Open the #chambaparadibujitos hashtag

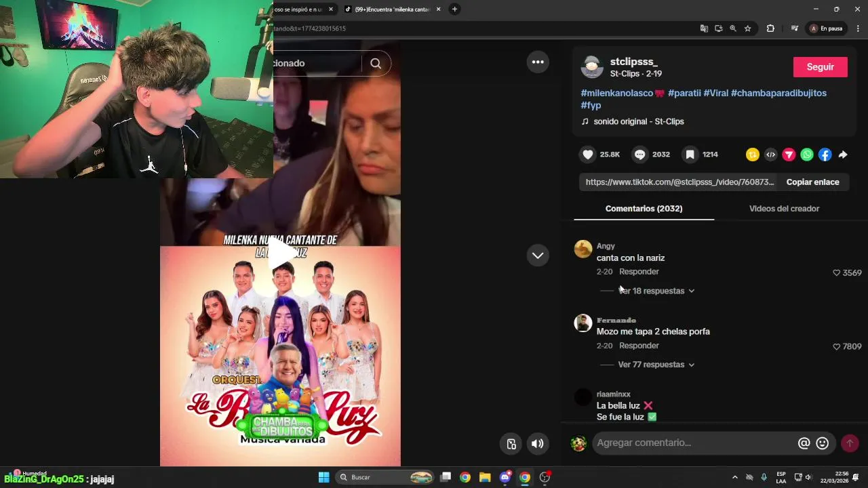pos(778,93)
